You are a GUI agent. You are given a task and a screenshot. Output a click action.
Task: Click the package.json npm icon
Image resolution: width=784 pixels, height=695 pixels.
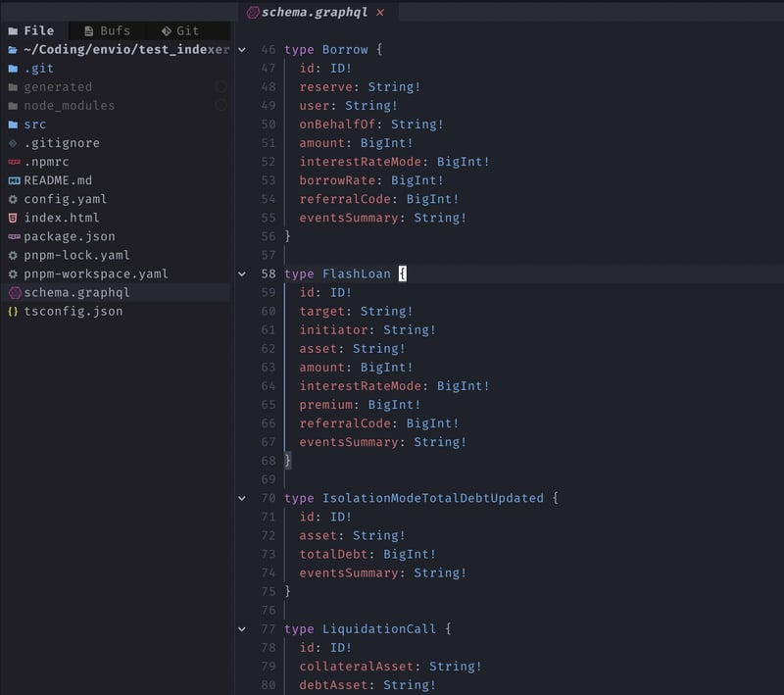pyautogui.click(x=14, y=236)
